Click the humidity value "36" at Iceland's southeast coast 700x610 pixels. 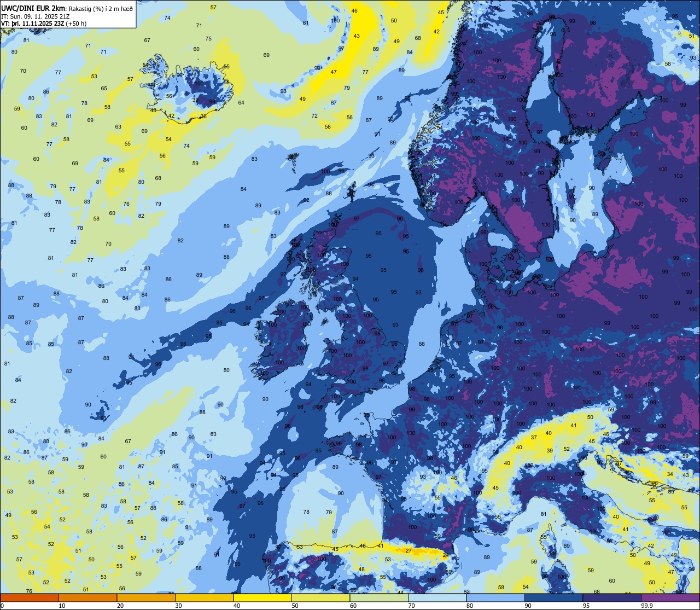tap(203, 116)
